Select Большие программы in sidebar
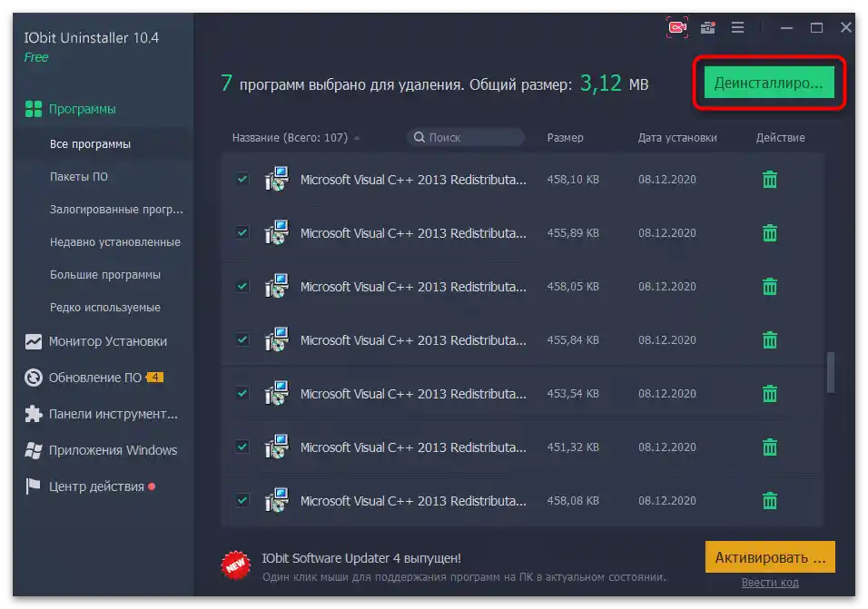Viewport: 868px width, 609px height. pyautogui.click(x=105, y=274)
